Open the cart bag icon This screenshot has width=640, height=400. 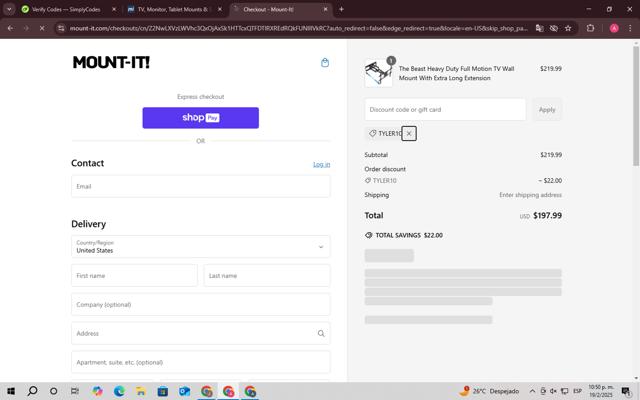(325, 62)
